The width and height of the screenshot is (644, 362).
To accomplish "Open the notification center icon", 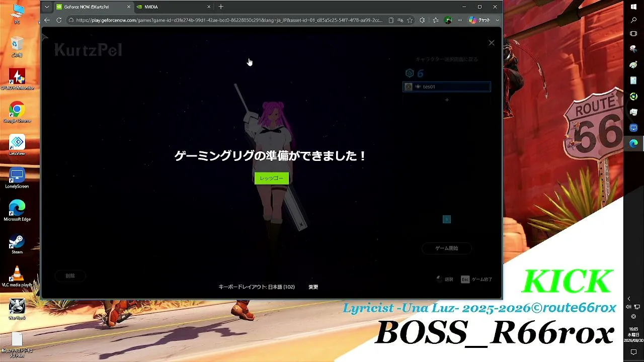I will [x=633, y=352].
